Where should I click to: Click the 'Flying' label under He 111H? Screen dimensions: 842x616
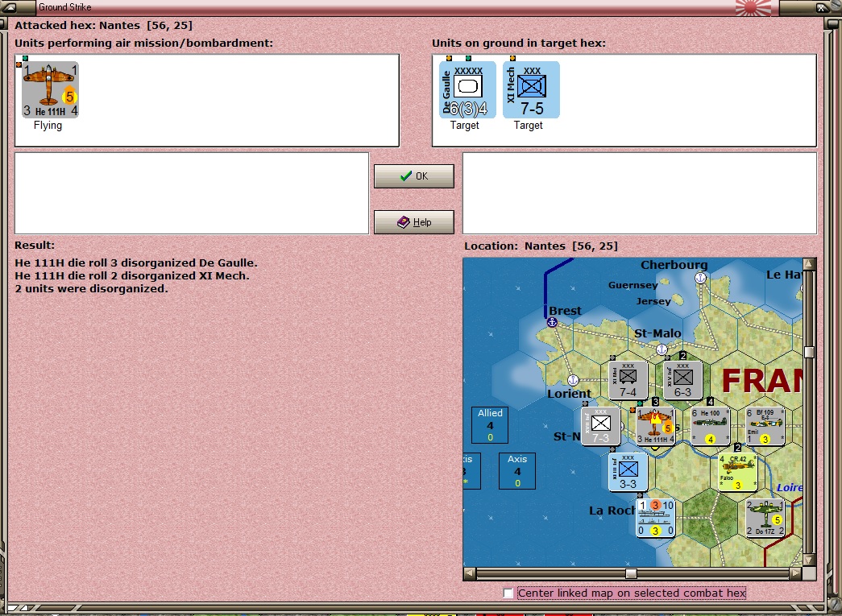click(48, 126)
